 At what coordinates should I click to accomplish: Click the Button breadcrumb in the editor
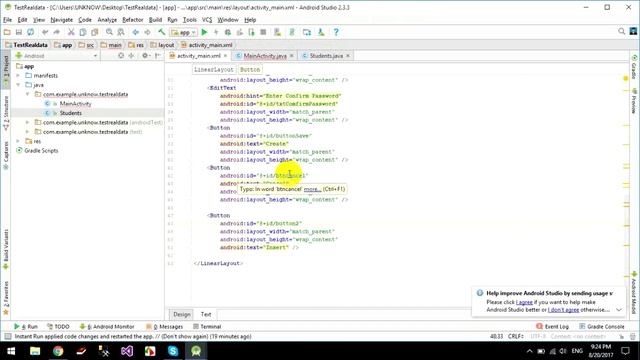250,70
